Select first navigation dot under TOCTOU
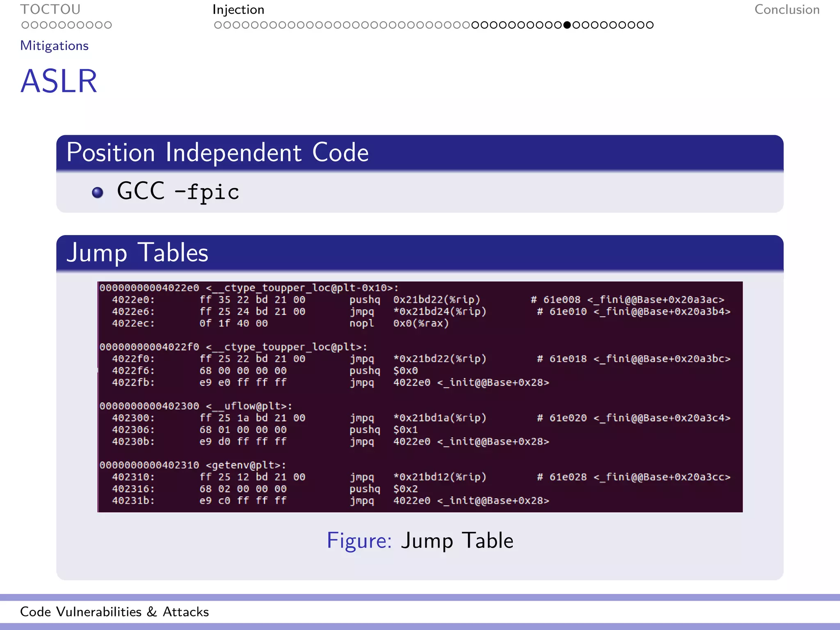The image size is (840, 630). pos(25,25)
